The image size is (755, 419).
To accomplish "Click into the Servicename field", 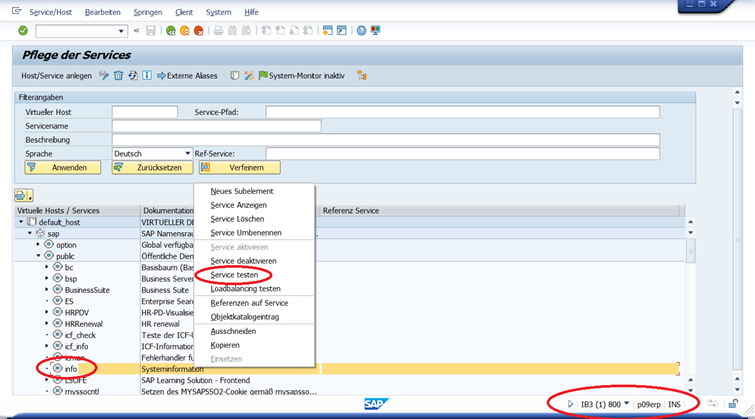I will [217, 126].
